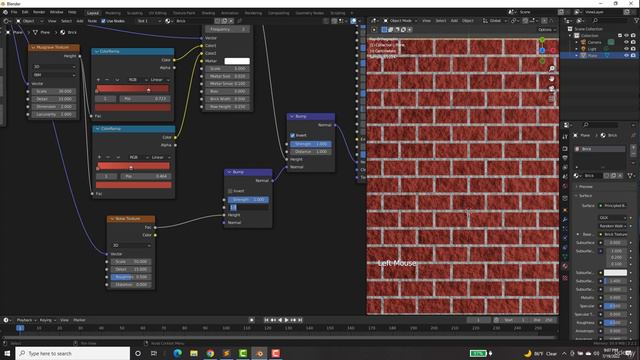Select the box select tool icon in viewport
The image size is (640, 360).
[384, 29]
